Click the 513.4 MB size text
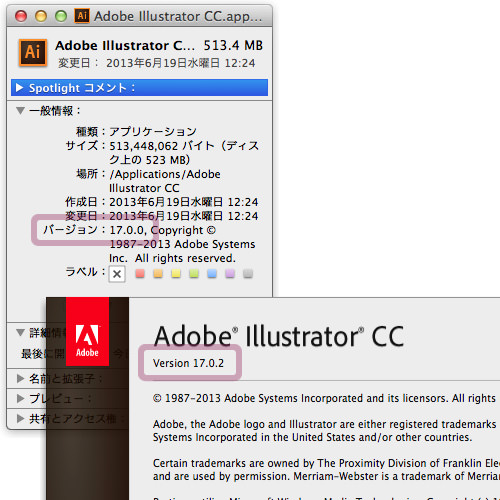The width and height of the screenshot is (500, 500). click(233, 45)
